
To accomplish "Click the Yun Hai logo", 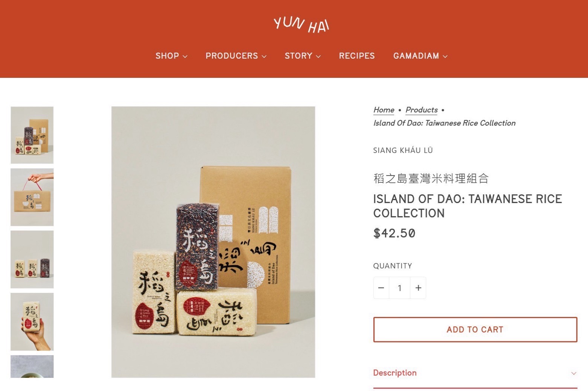I will (301, 25).
